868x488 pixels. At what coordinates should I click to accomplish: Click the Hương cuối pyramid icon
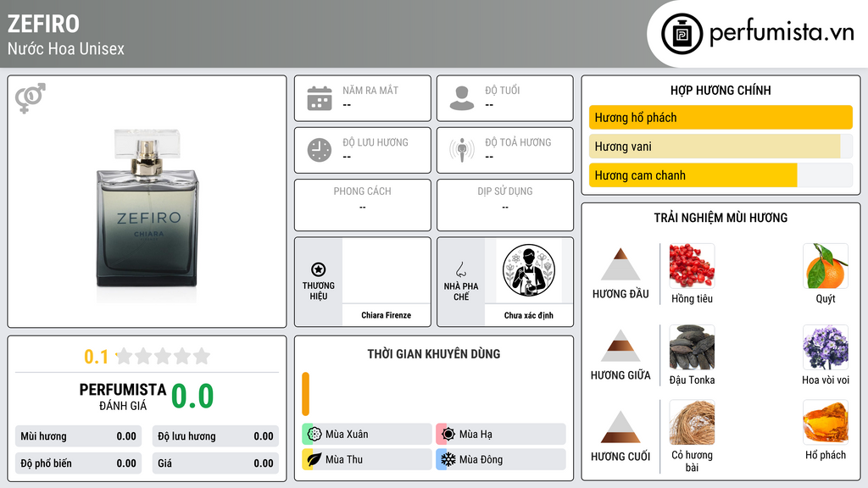point(620,427)
